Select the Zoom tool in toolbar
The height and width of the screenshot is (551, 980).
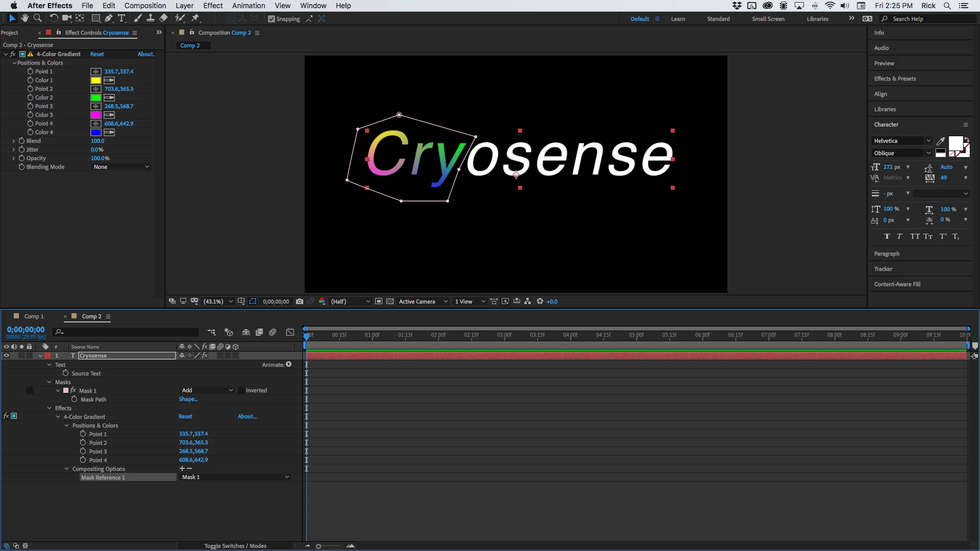(x=37, y=18)
